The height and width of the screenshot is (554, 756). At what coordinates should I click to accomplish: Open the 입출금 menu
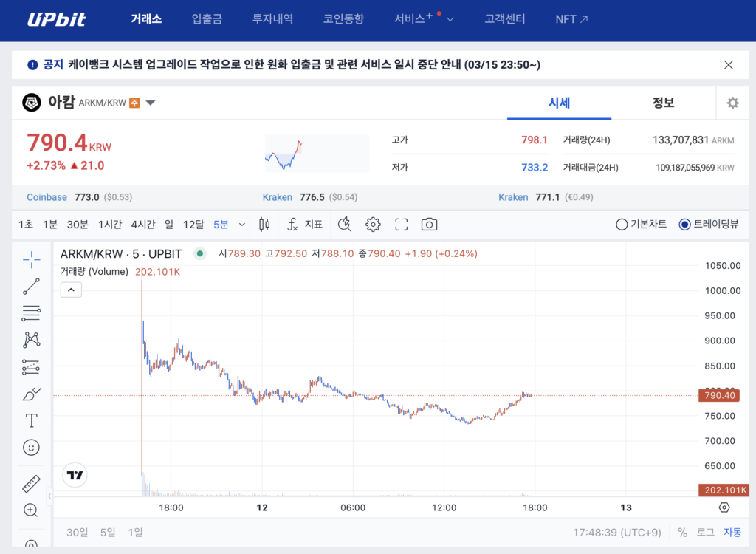tap(207, 19)
